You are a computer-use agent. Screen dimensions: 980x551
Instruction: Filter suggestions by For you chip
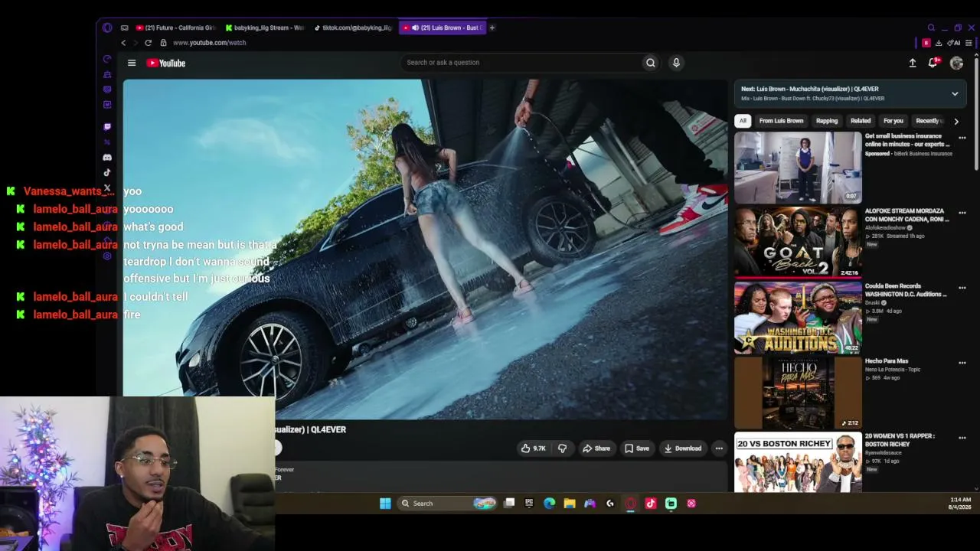[x=893, y=121]
